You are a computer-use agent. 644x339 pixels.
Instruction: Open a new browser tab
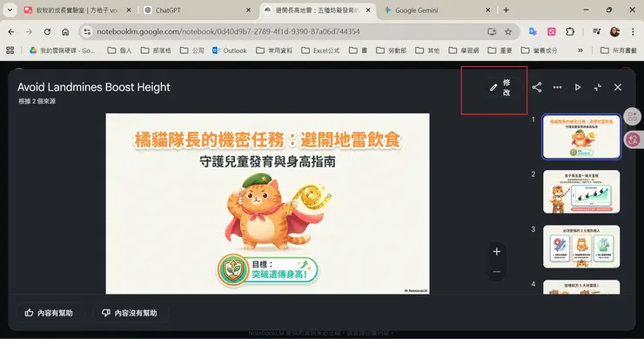pos(506,10)
